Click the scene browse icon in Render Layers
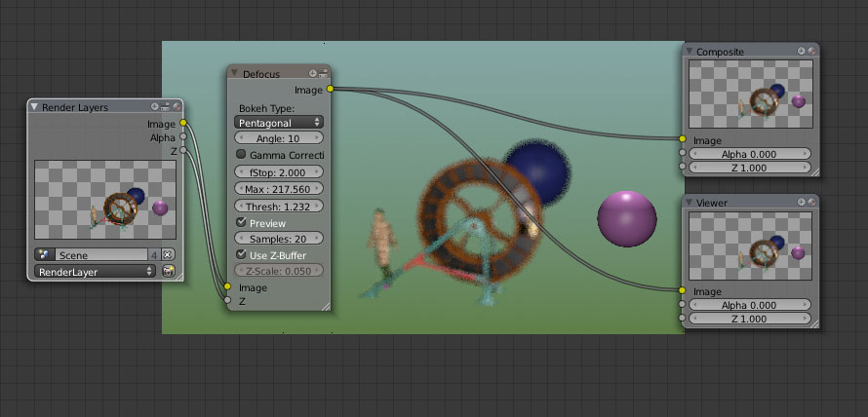The image size is (868, 417). [44, 254]
